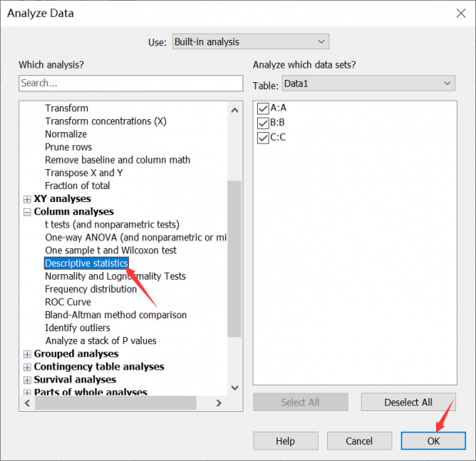Select Prune rows analysis
This screenshot has height=461, width=476.
point(68,147)
